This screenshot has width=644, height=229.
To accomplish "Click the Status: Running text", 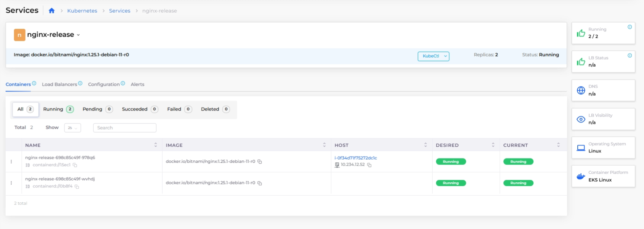I will pyautogui.click(x=540, y=55).
